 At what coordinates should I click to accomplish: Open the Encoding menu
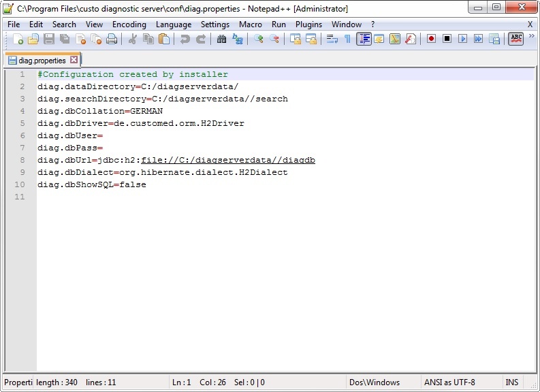tap(129, 24)
